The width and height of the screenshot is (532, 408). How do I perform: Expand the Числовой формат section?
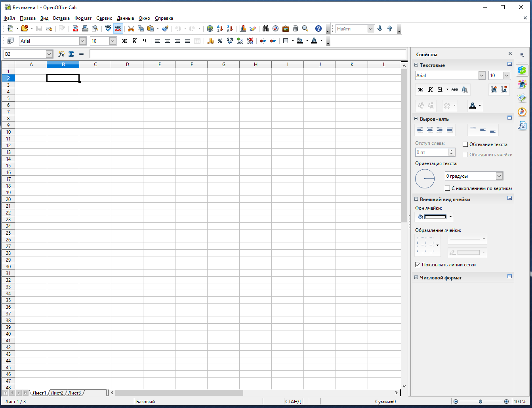416,278
